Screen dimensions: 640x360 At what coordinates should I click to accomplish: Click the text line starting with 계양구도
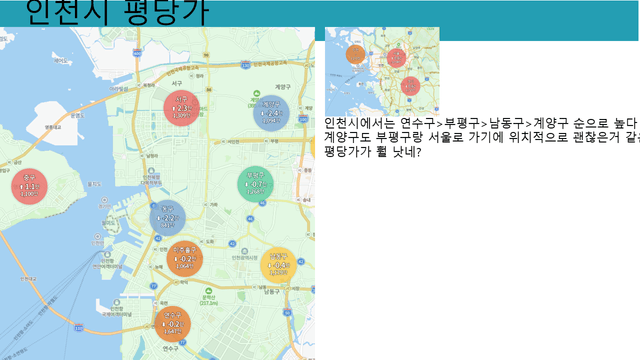point(482,137)
